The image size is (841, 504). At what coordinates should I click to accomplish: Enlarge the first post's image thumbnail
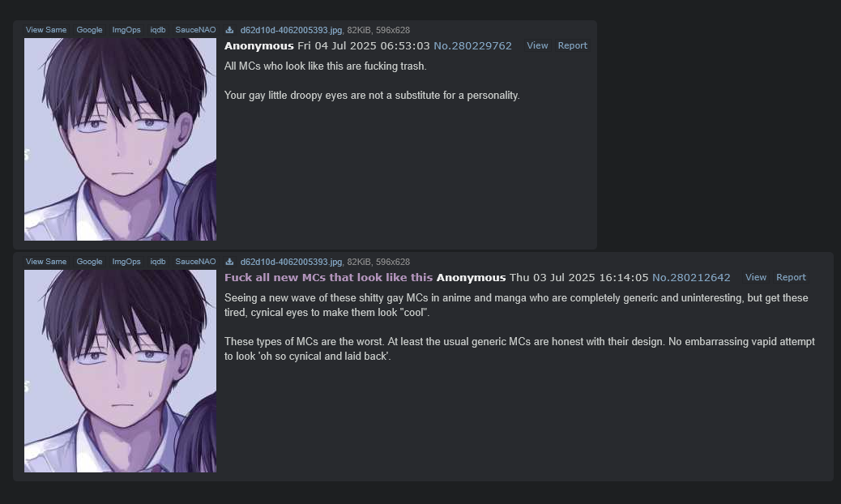[120, 139]
